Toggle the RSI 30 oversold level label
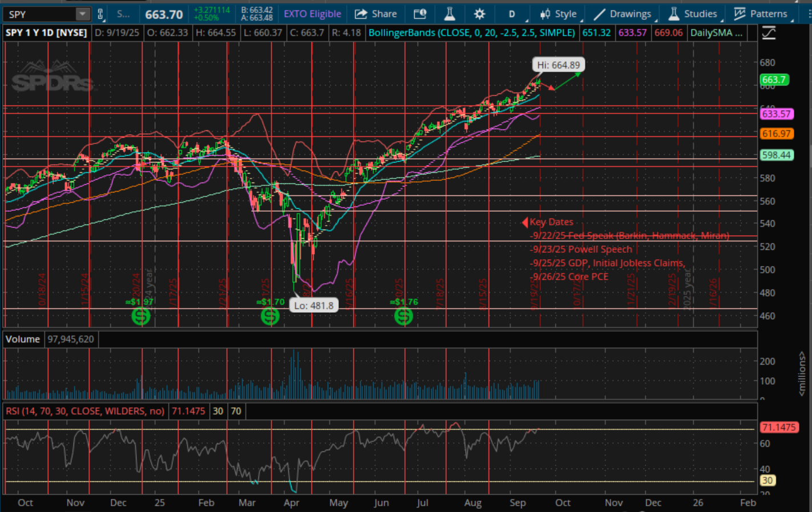812x512 pixels. tap(217, 411)
